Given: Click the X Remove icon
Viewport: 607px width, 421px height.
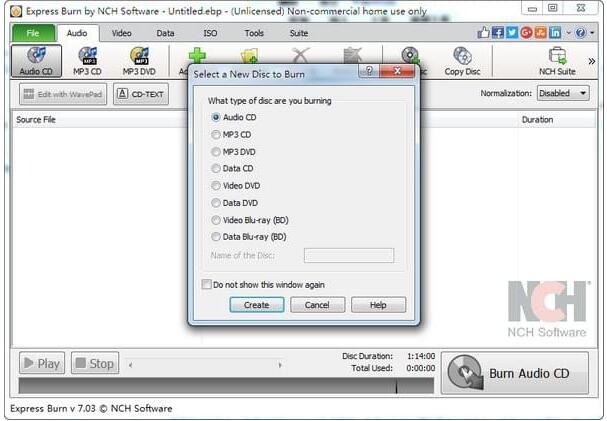Looking at the screenshot, I should coord(301,55).
